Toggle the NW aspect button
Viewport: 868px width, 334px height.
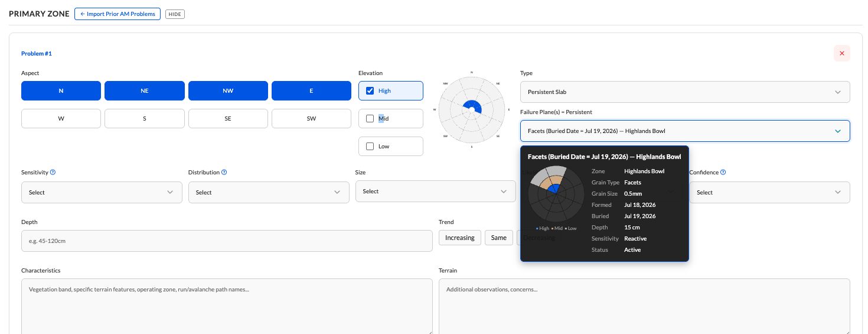pyautogui.click(x=228, y=91)
